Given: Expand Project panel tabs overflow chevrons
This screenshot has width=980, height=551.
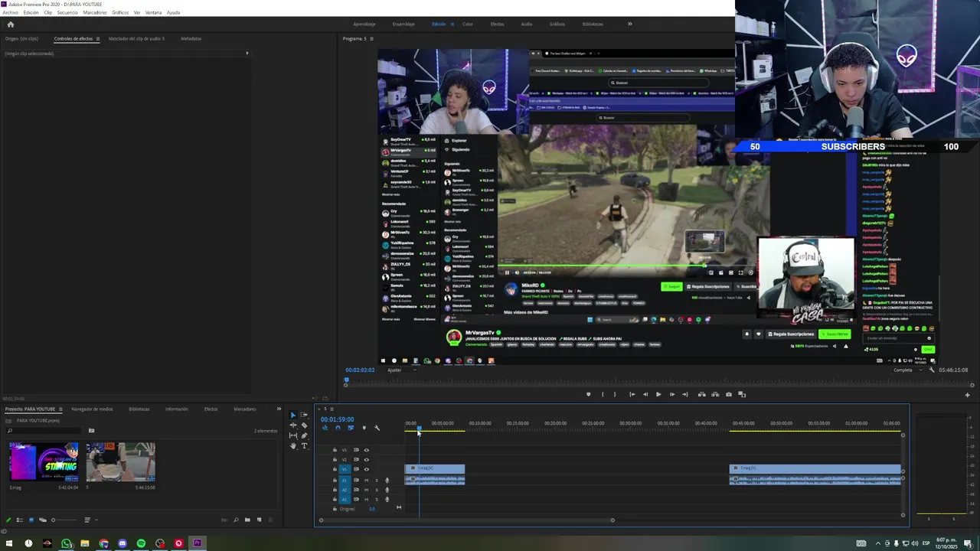Looking at the screenshot, I should [279, 409].
